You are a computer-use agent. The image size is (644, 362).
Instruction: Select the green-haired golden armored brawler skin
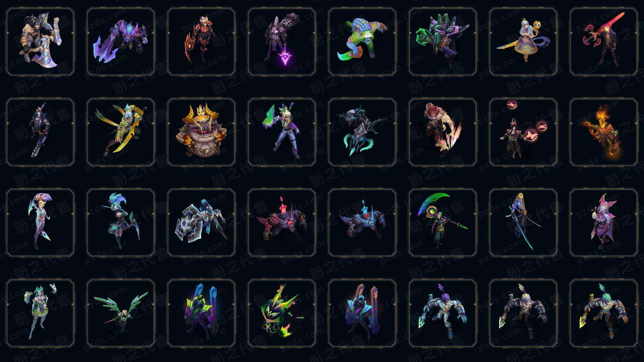point(604,313)
